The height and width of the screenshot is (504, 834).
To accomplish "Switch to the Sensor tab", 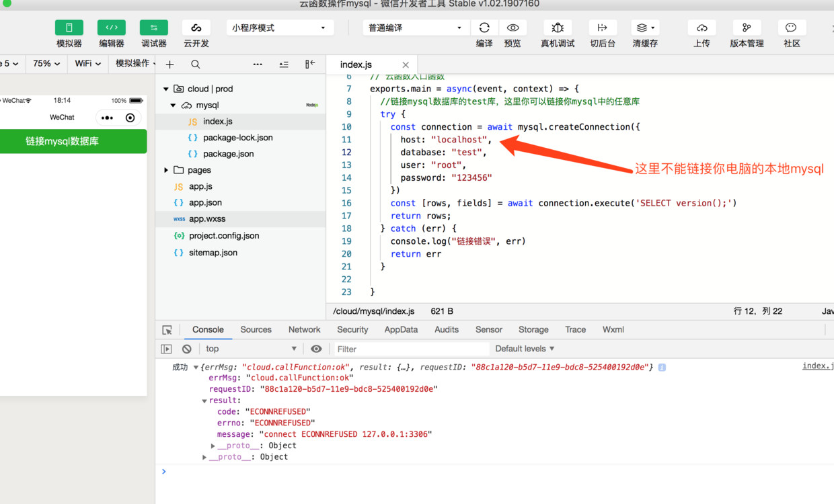I will tap(489, 329).
